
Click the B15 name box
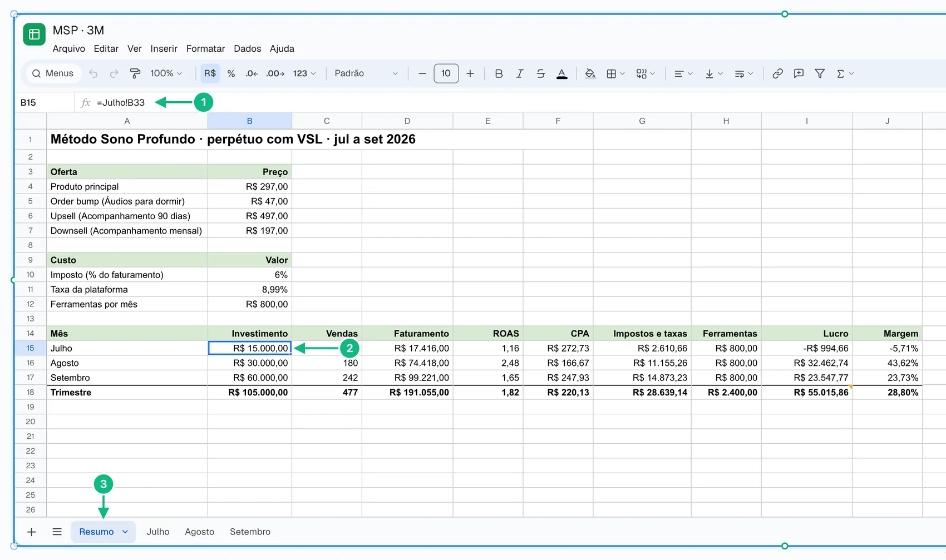click(x=45, y=102)
